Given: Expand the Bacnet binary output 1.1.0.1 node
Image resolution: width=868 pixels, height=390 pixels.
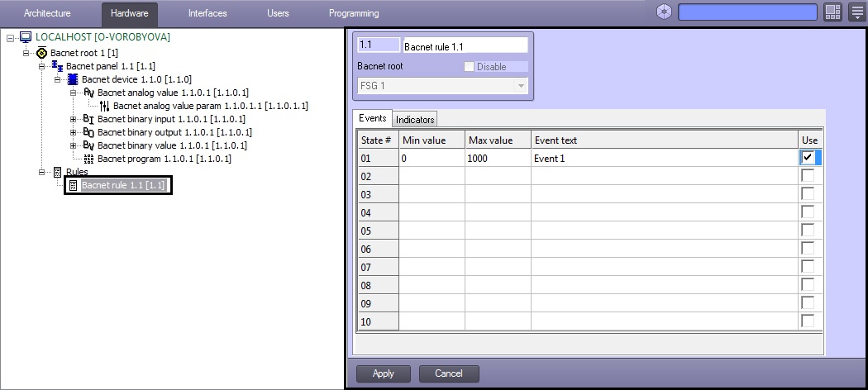Looking at the screenshot, I should point(74,132).
